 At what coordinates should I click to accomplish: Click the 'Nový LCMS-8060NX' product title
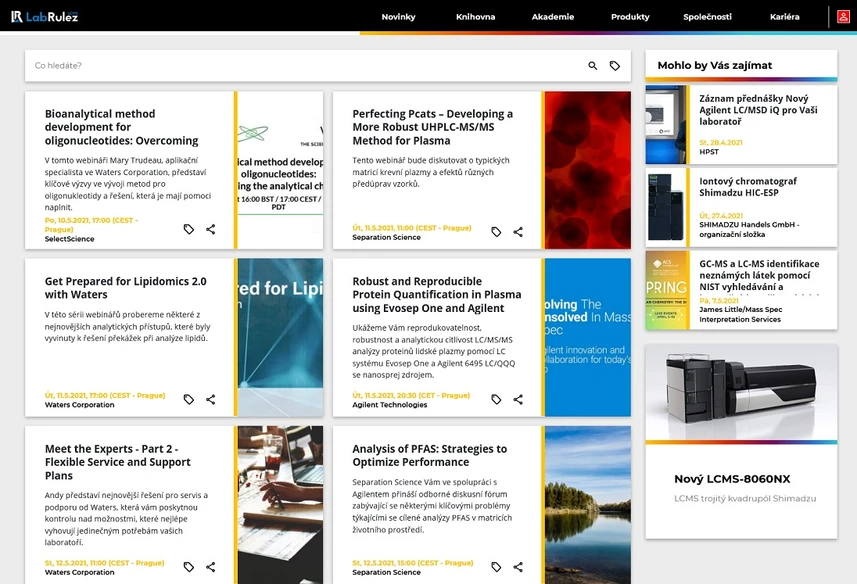732,479
